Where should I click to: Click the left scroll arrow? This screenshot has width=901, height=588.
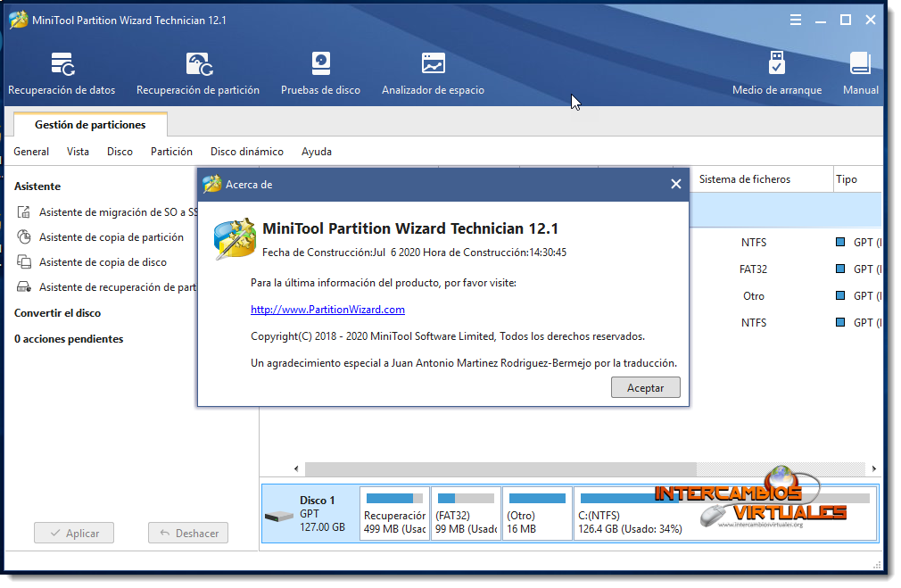click(x=296, y=468)
